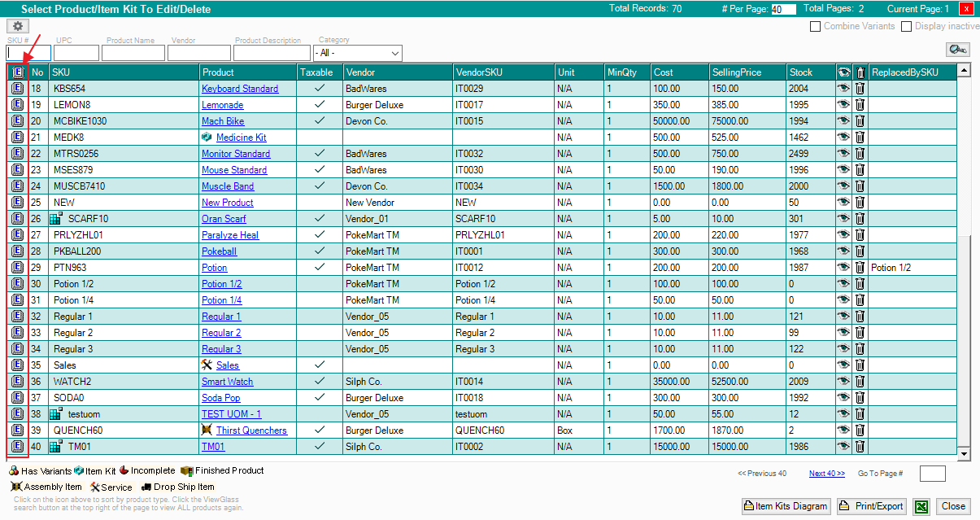Check the Display inactive checkbox
Screen dimensions: 980x520
pos(907,26)
